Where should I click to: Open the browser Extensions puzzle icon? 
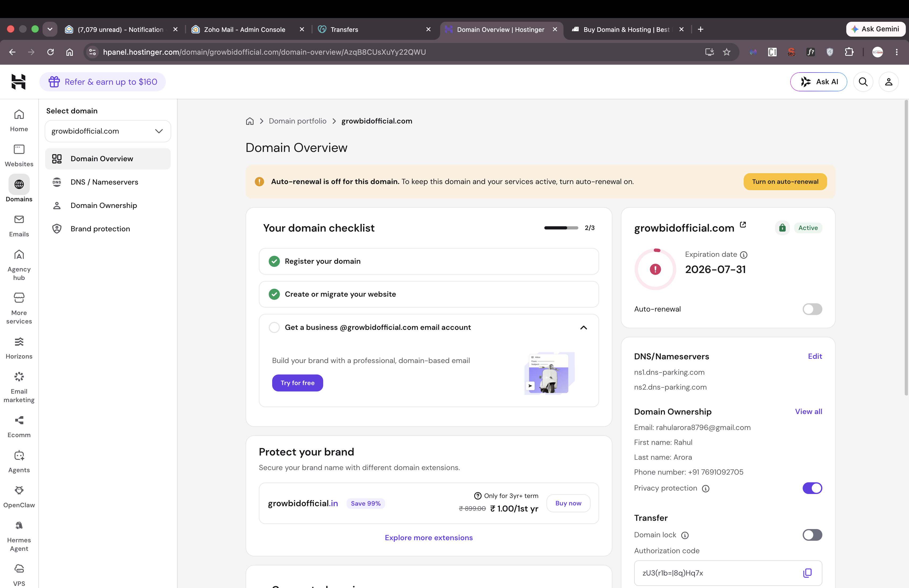pyautogui.click(x=849, y=52)
